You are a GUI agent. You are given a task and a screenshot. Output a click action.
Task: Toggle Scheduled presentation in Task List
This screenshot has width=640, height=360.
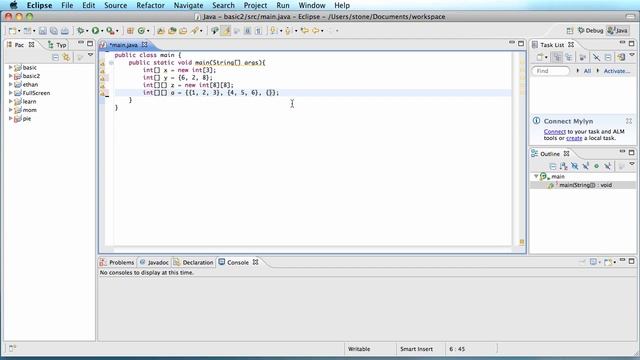point(569,57)
